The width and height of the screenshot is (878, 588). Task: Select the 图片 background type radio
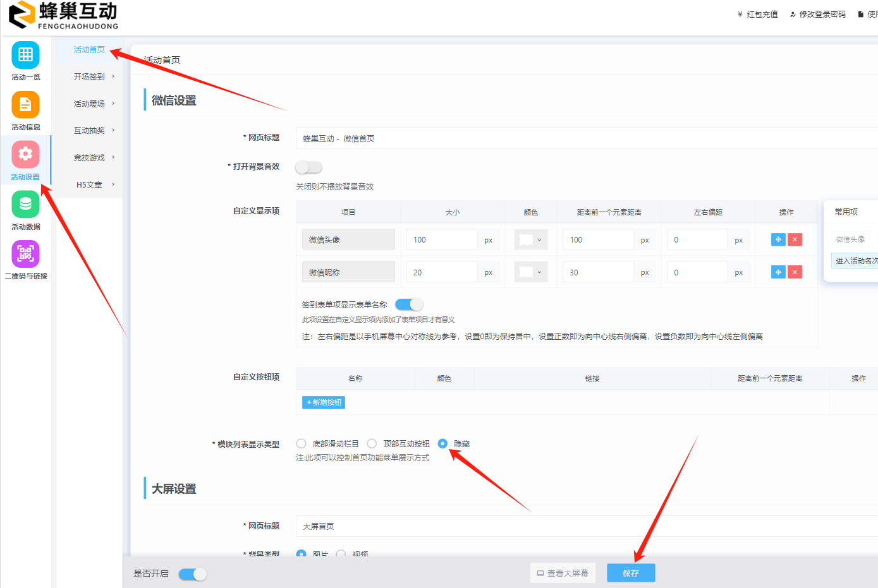pos(302,554)
